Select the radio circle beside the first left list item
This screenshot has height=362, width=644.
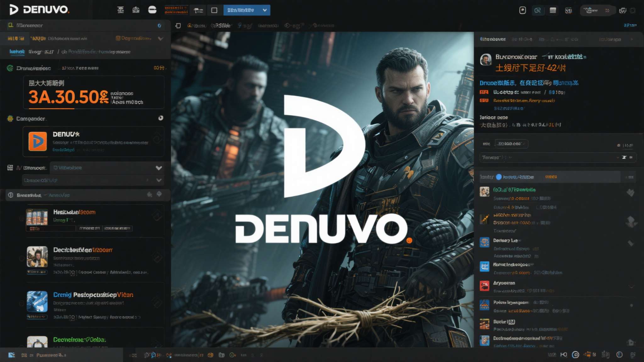22,218
